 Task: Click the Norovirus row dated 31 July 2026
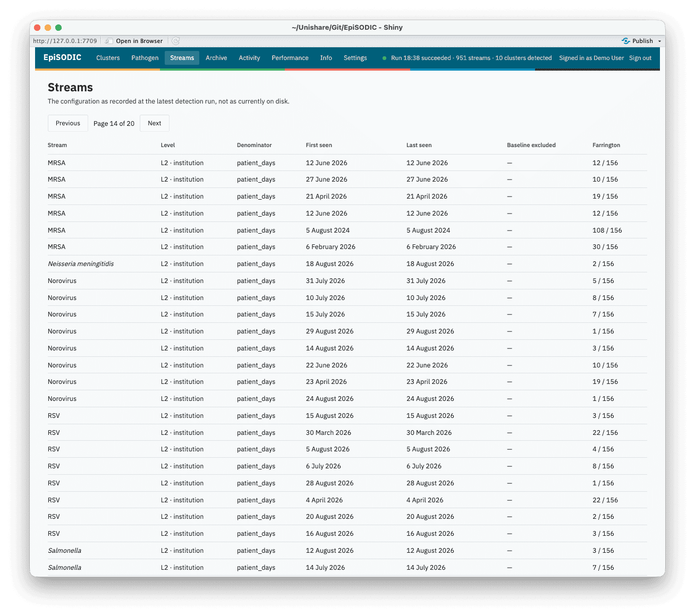tap(348, 281)
